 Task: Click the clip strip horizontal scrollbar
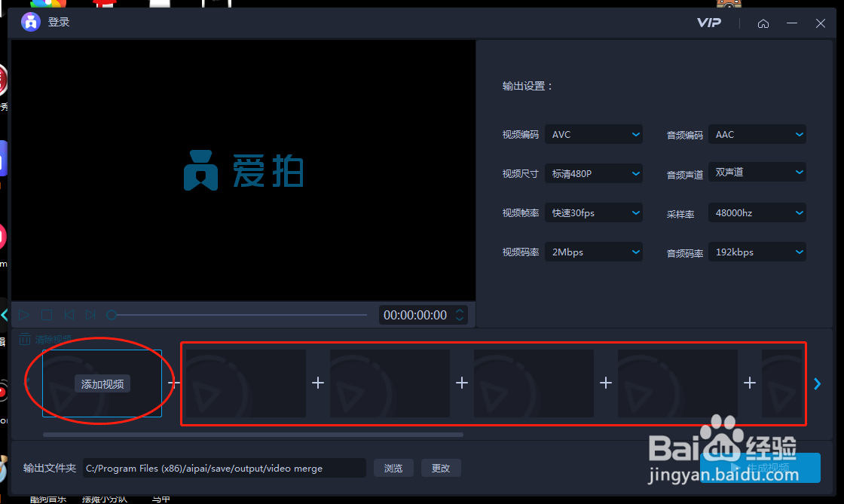[253, 435]
